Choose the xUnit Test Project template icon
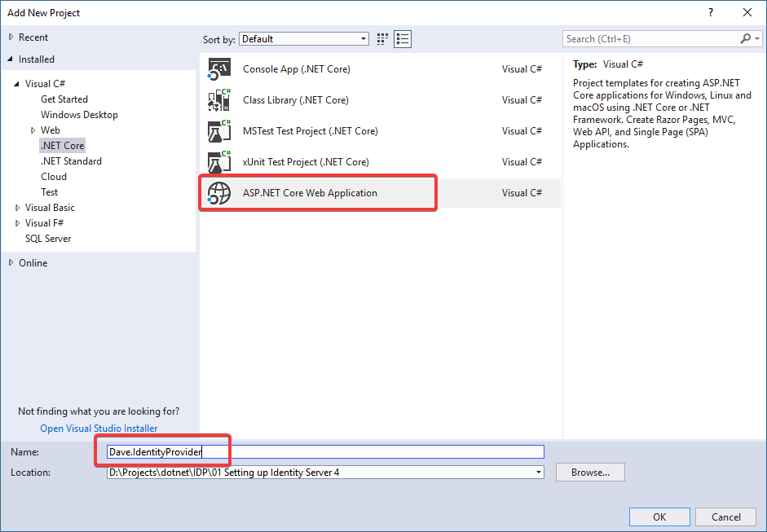767x532 pixels. [x=218, y=162]
